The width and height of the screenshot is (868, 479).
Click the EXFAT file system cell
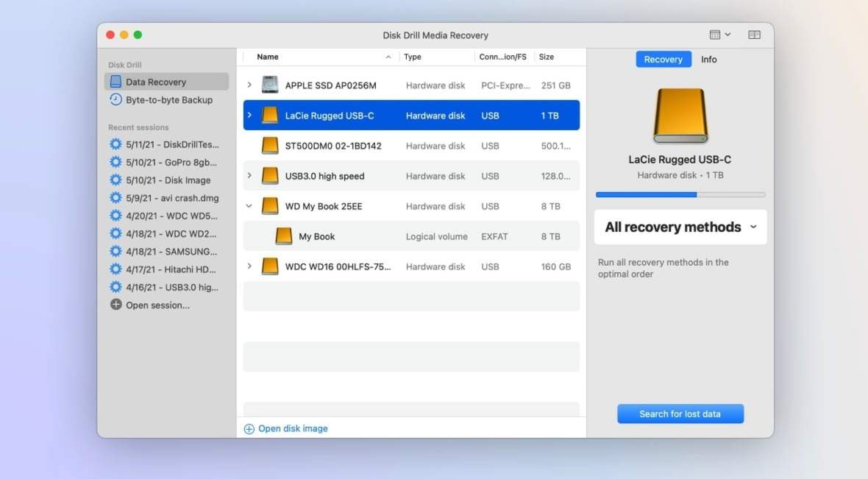click(x=494, y=236)
